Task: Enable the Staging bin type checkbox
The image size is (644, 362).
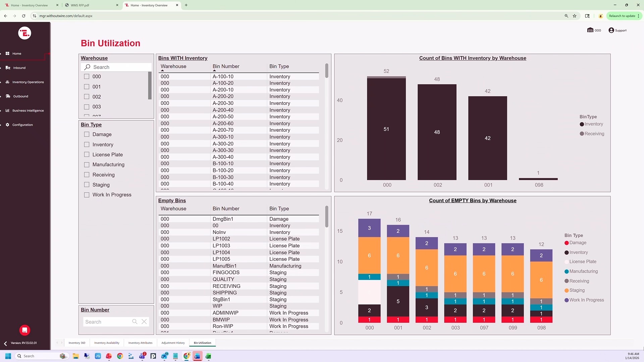Action: click(x=87, y=185)
